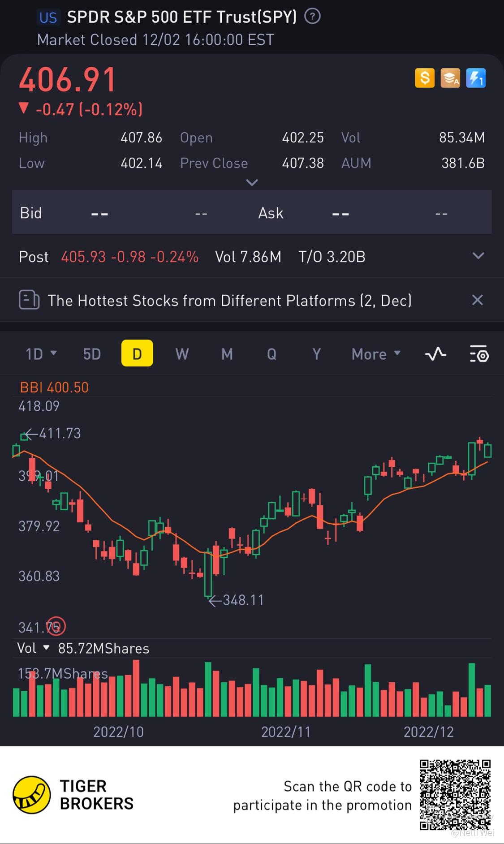Tap the red circled marker near 341.75

[56, 626]
